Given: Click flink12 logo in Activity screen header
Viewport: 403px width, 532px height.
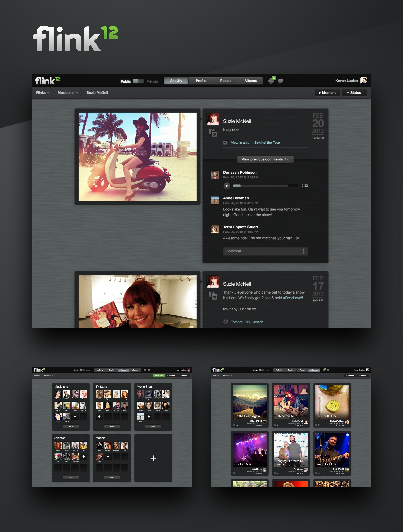Looking at the screenshot, I should pos(47,81).
